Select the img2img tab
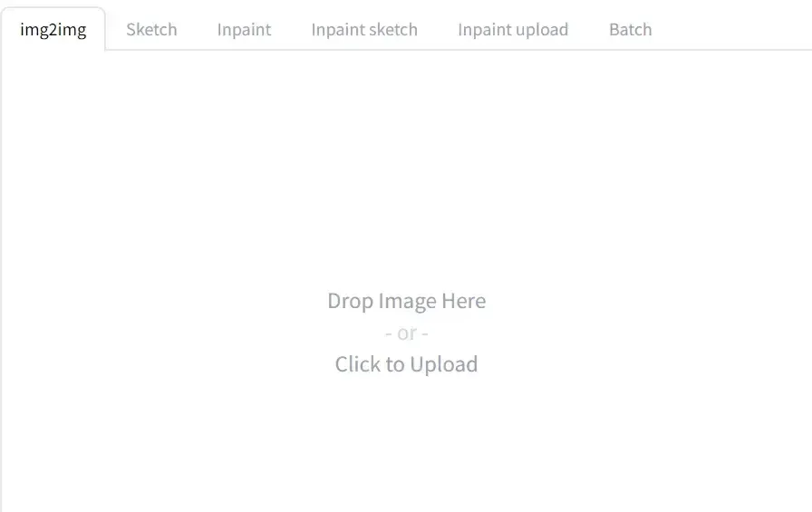812x512 pixels. pyautogui.click(x=53, y=30)
